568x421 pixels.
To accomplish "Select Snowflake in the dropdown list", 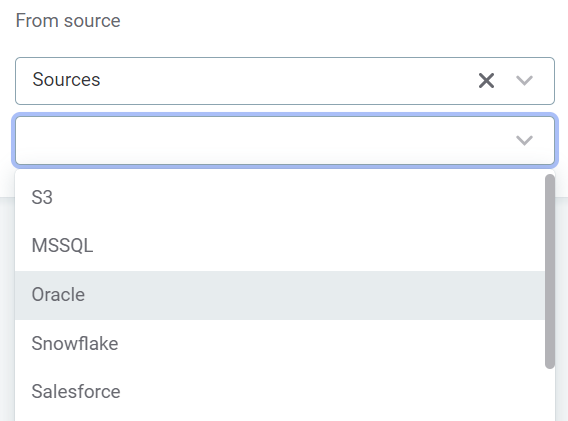I will pyautogui.click(x=280, y=343).
